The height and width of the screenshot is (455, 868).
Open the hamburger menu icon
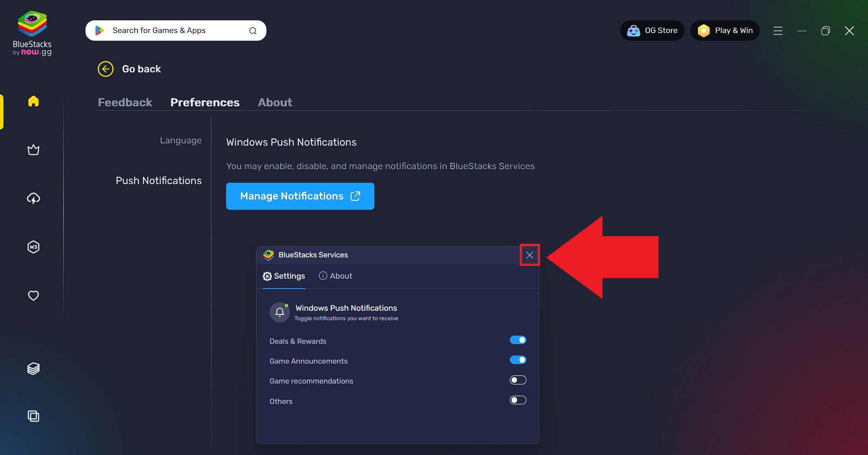(778, 31)
